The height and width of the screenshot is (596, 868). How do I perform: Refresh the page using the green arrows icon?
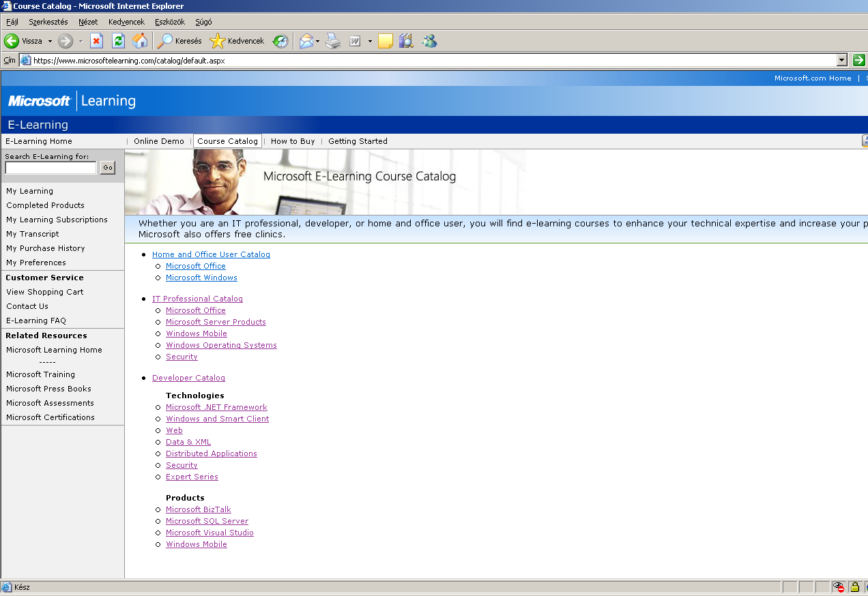[x=118, y=41]
